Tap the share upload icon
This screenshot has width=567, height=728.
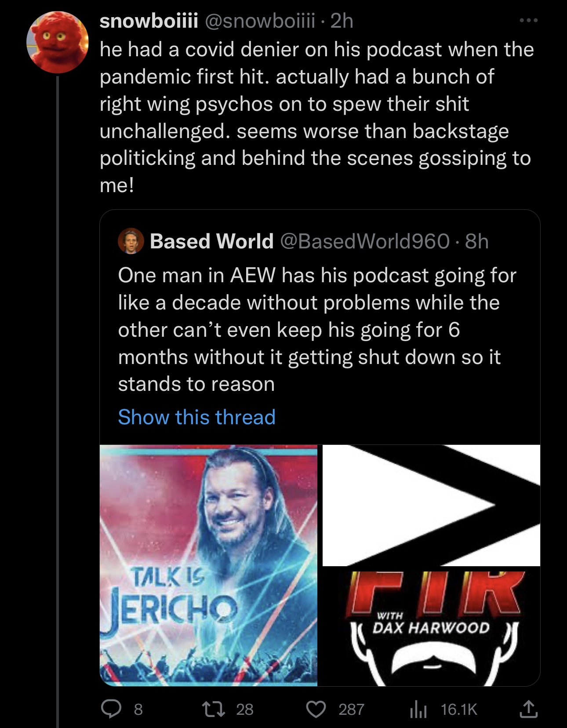pos(529,709)
